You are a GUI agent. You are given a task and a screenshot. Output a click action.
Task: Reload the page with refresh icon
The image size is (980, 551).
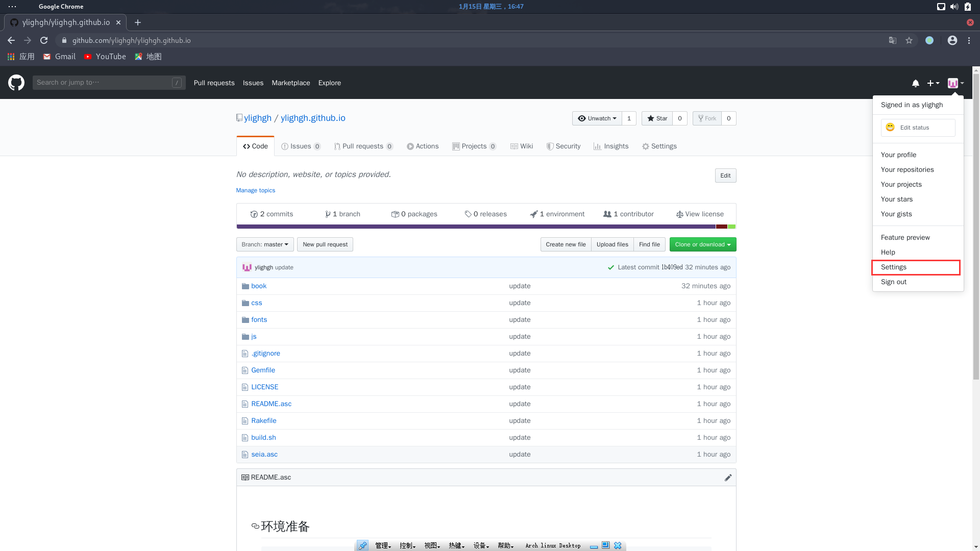point(44,40)
